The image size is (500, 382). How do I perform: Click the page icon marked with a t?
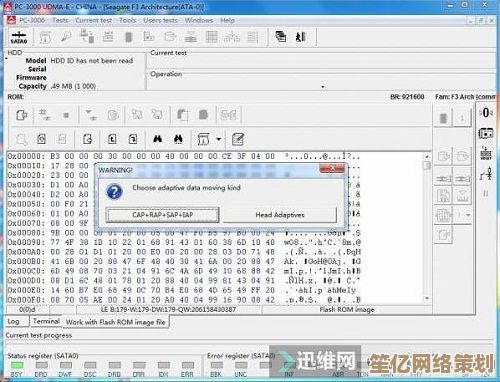[x=112, y=139]
